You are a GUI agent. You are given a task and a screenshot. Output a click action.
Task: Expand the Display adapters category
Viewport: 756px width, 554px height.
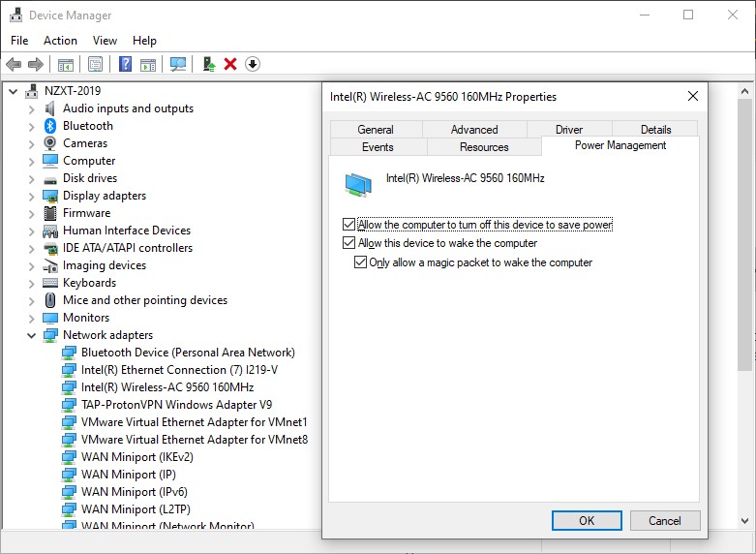click(x=31, y=197)
